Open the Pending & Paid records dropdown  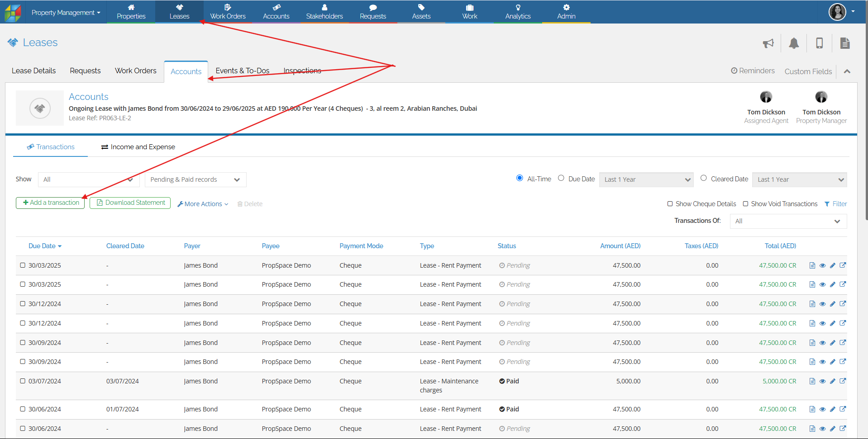click(196, 179)
